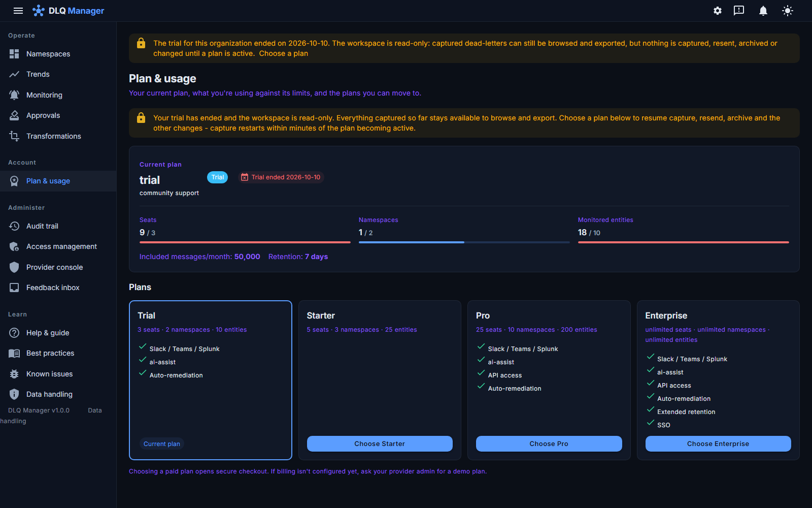The height and width of the screenshot is (508, 812).
Task: Click the Approvals stamp icon
Action: point(14,115)
